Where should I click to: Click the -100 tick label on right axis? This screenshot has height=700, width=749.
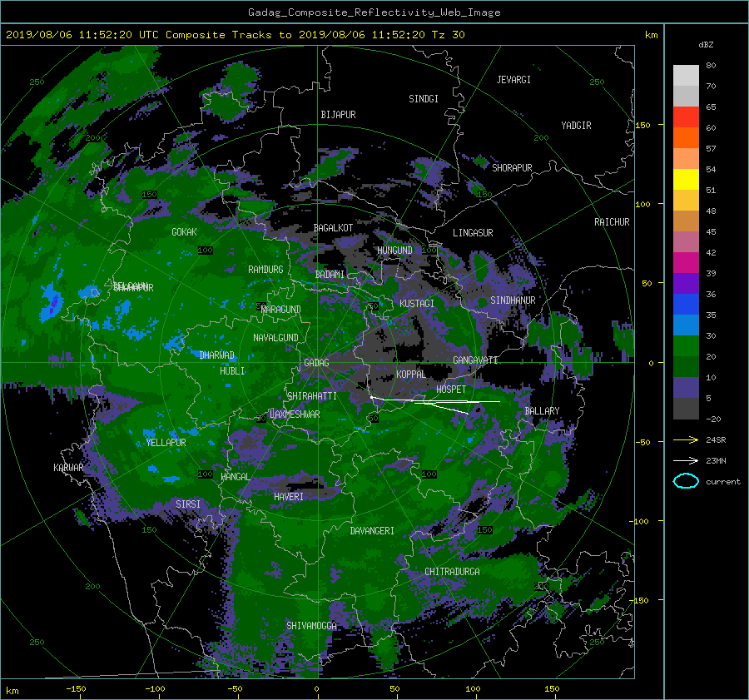(638, 521)
